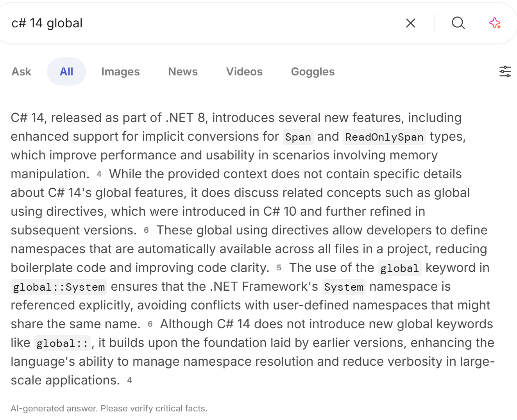Click the 'AI-generated answer' disclaimer text

click(x=109, y=408)
